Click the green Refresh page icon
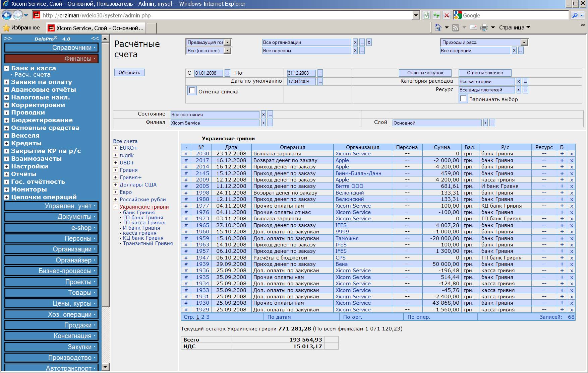 (436, 15)
